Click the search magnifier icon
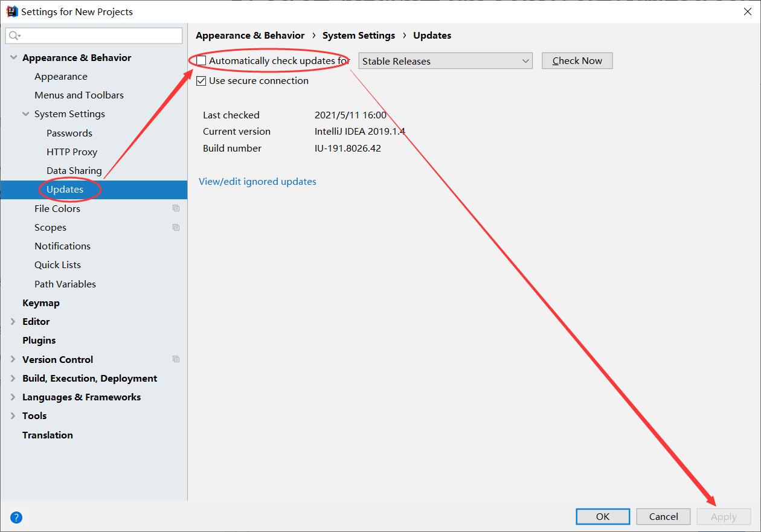Image resolution: width=761 pixels, height=532 pixels. pyautogui.click(x=14, y=36)
